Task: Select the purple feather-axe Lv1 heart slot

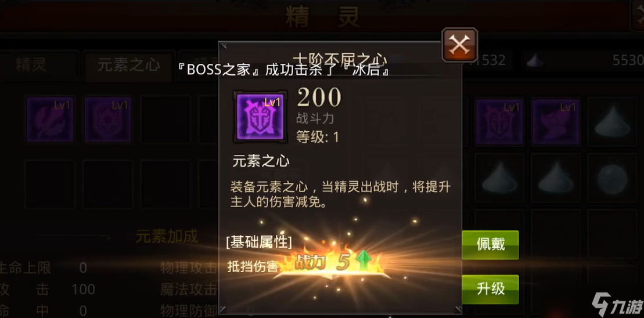Action: coord(50,120)
